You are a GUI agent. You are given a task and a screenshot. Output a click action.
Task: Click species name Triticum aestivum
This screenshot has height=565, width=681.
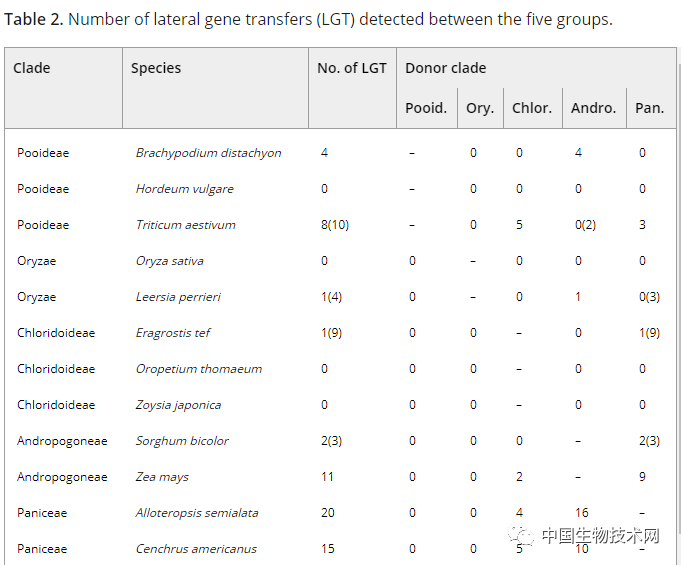pyautogui.click(x=186, y=225)
